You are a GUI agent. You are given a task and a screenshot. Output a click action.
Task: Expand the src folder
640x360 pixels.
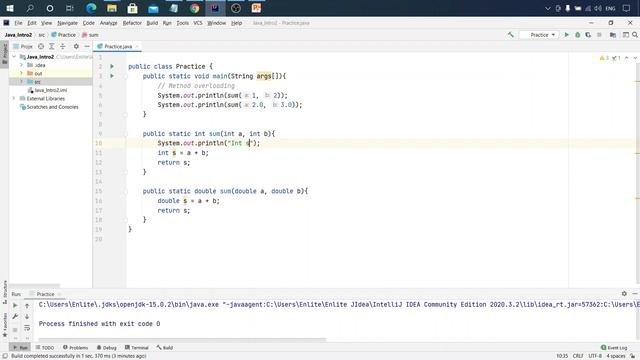pos(21,82)
